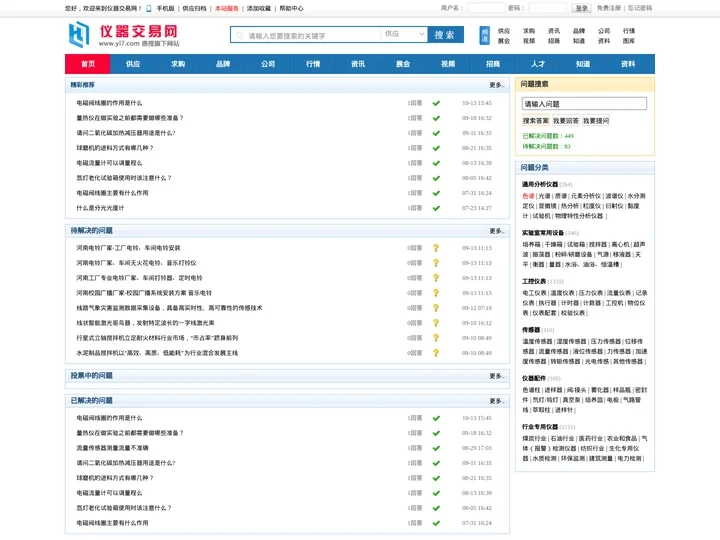Open the post 河南电铃厂家-工厂电铃、车间电铃安装

(x=128, y=248)
